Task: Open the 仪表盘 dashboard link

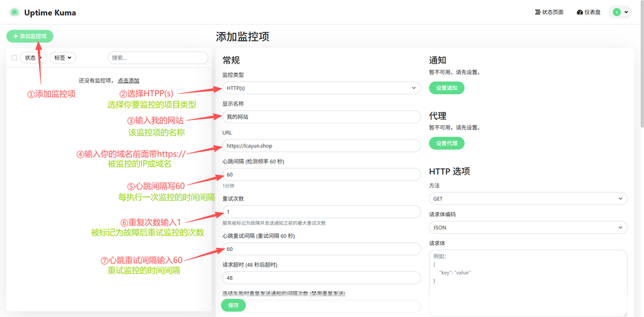Action: [589, 13]
